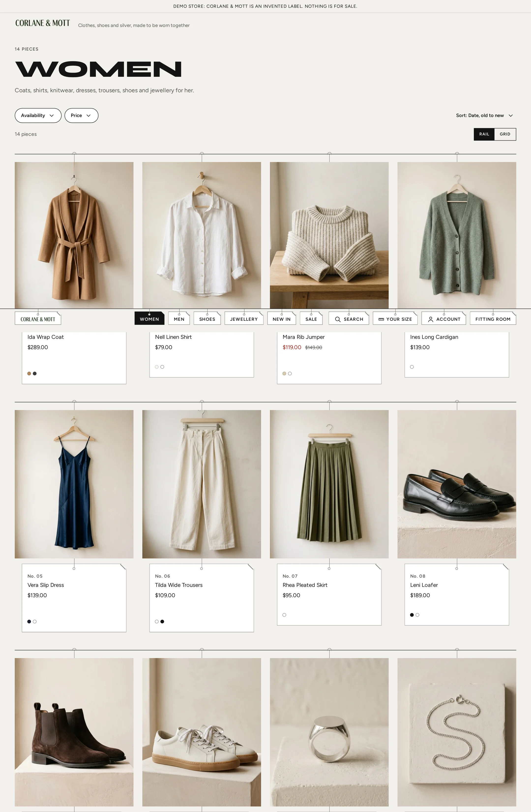Open the Sale nav tab
Screen dimensions: 531x812
(x=311, y=319)
